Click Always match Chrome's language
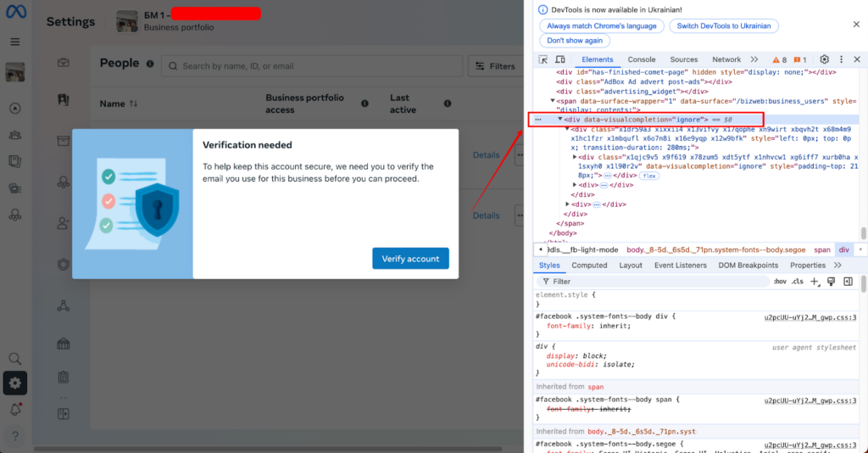Viewport: 868px width, 453px height. click(602, 26)
